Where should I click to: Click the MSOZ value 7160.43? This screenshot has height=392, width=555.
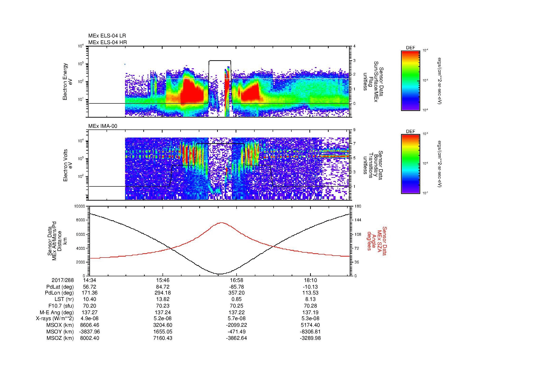(163, 338)
